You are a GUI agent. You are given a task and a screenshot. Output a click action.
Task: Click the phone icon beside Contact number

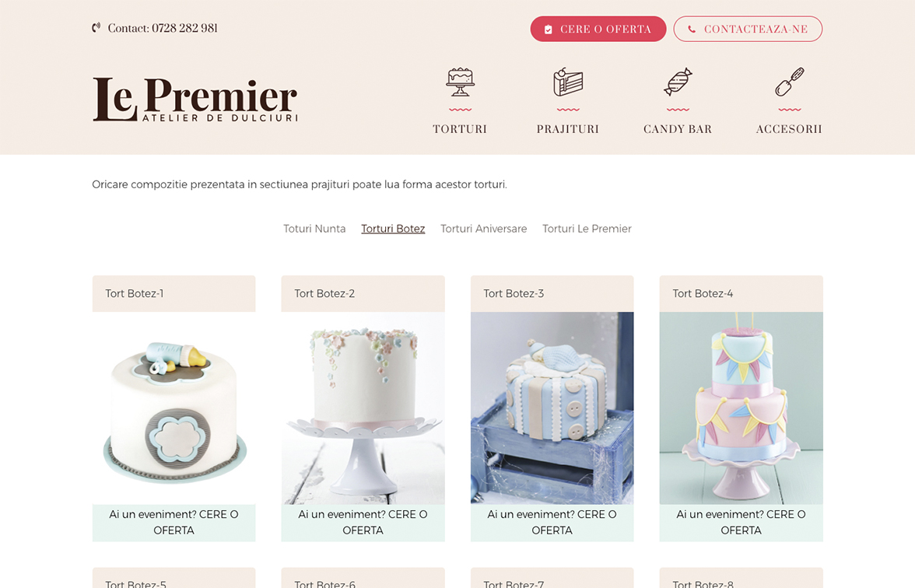(96, 27)
